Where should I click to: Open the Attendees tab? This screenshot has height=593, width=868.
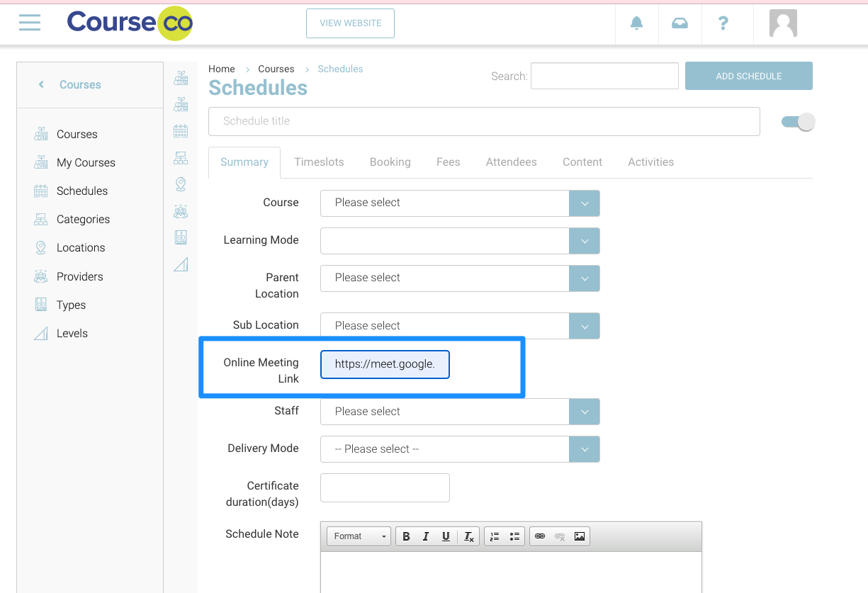pyautogui.click(x=511, y=162)
